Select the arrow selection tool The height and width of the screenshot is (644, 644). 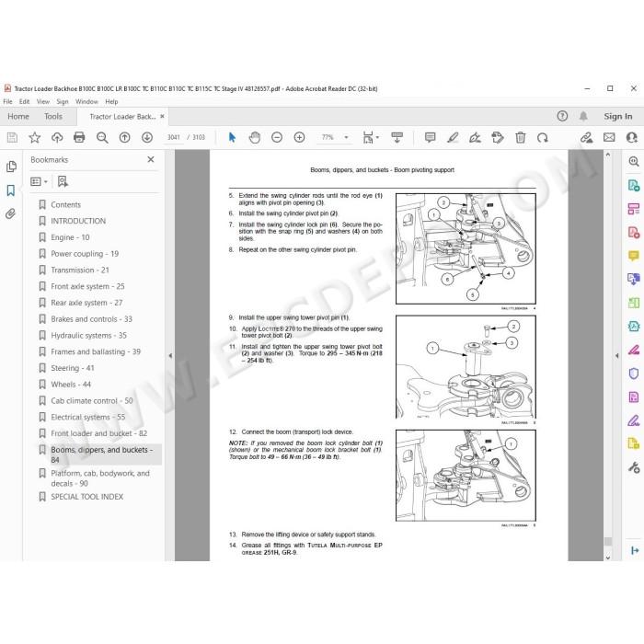[x=232, y=137]
